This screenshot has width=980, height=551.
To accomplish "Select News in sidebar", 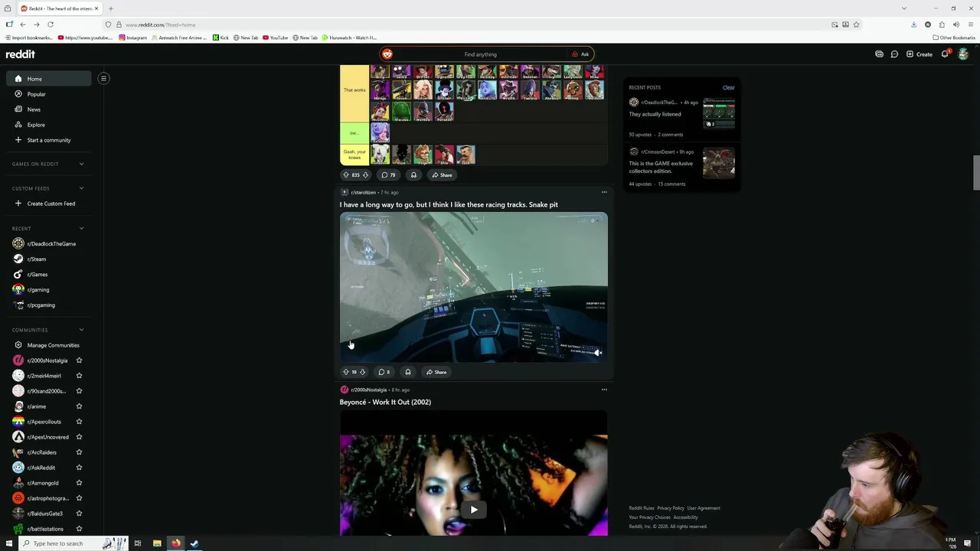I will 49,109.
